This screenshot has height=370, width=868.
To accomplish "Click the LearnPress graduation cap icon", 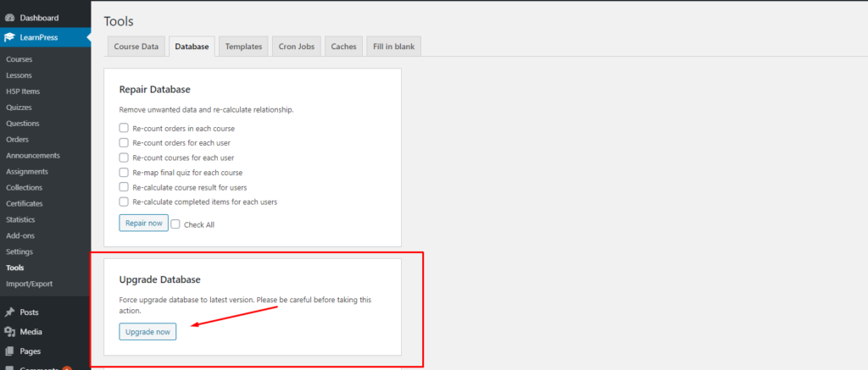I will [9, 37].
